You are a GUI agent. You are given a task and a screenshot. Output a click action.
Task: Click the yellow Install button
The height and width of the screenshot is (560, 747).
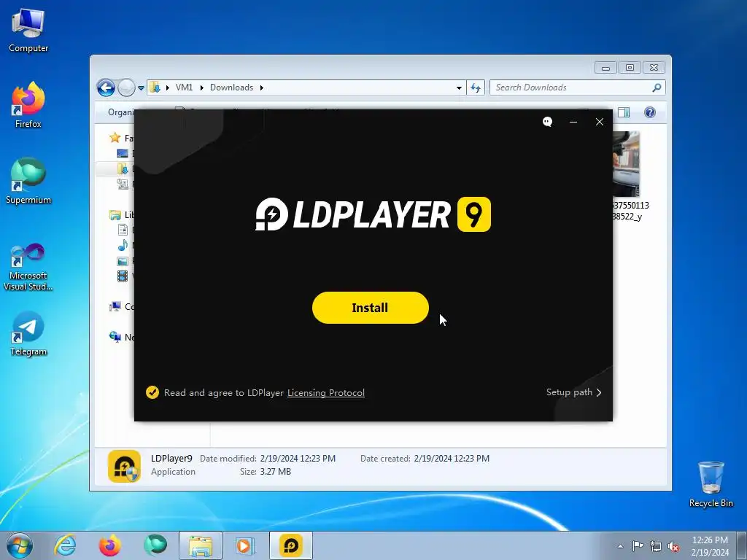pos(370,308)
